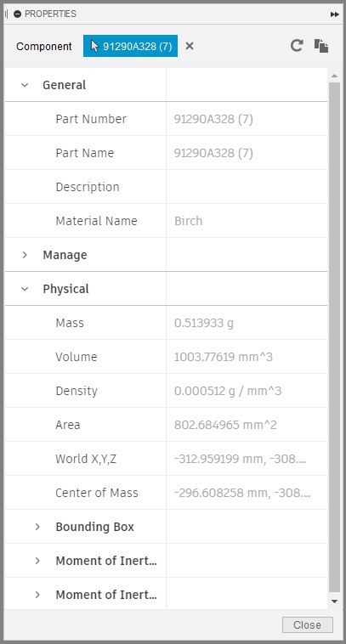Select the World X,Y,Z value
This screenshot has width=346, height=644.
pyautogui.click(x=240, y=459)
